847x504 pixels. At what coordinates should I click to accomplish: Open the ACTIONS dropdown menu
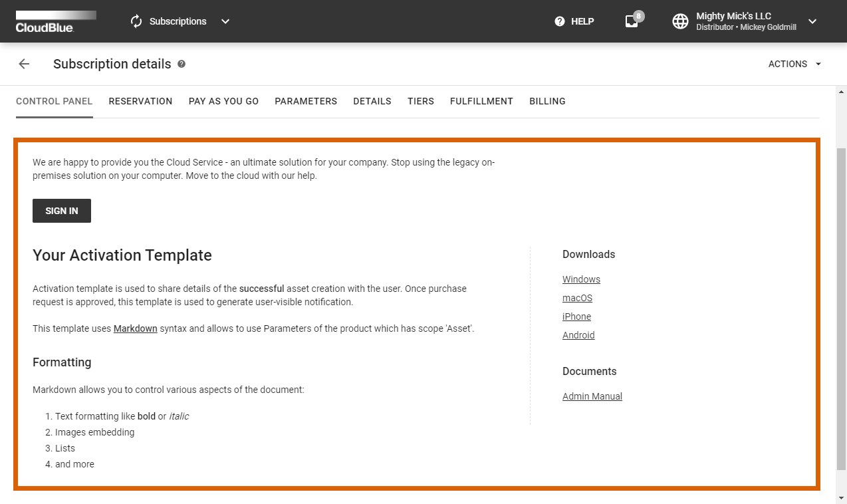[795, 64]
